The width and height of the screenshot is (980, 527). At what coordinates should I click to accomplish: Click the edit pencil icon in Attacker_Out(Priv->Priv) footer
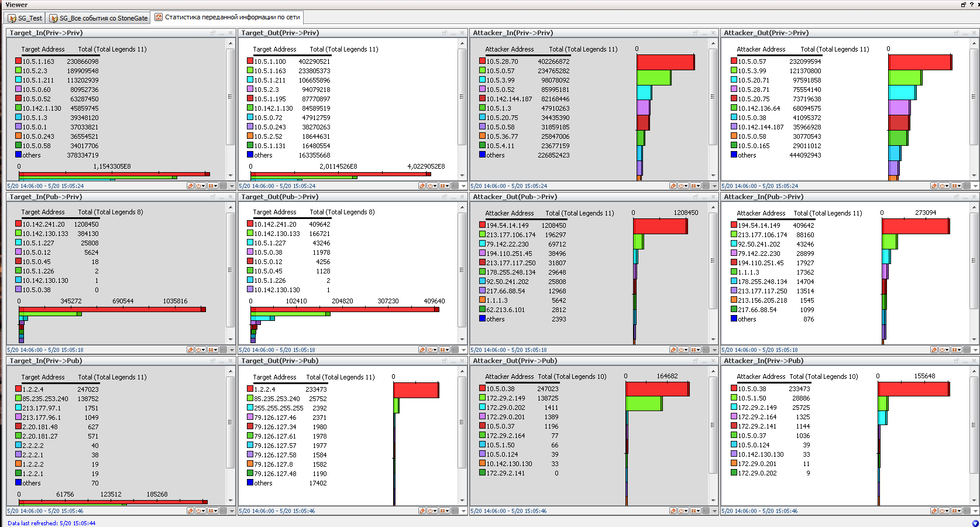pos(934,186)
